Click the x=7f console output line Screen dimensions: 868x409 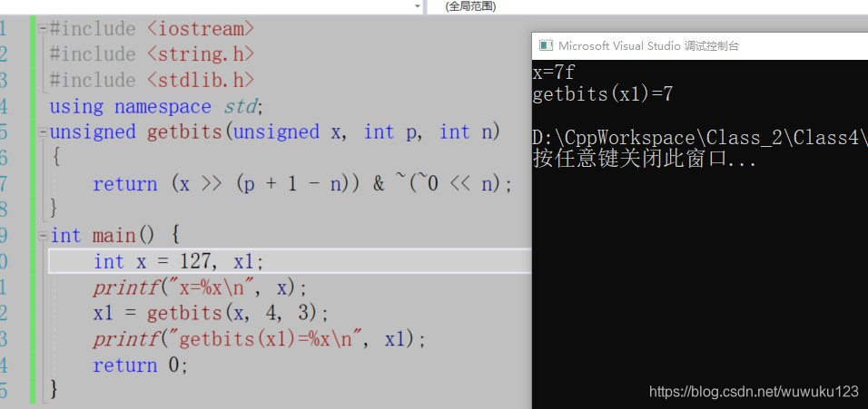pyautogui.click(x=554, y=73)
